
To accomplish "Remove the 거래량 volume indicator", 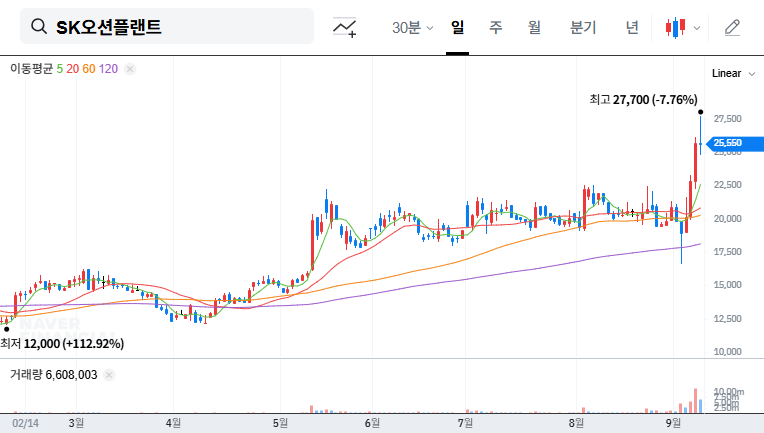I will pyautogui.click(x=109, y=375).
